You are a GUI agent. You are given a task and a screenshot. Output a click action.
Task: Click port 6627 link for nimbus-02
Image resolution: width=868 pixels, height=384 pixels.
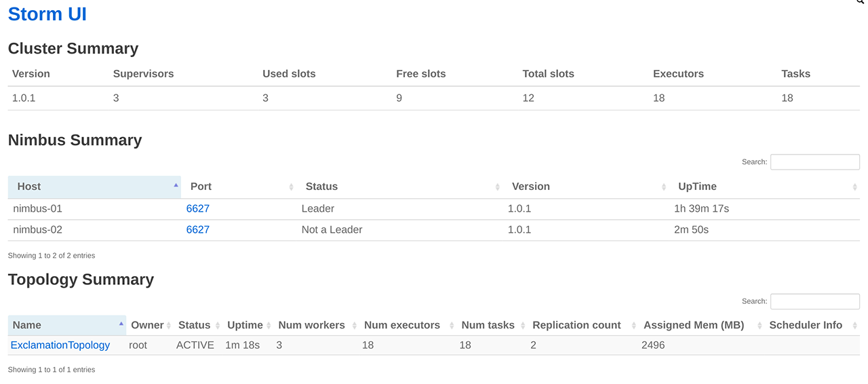pyautogui.click(x=198, y=229)
